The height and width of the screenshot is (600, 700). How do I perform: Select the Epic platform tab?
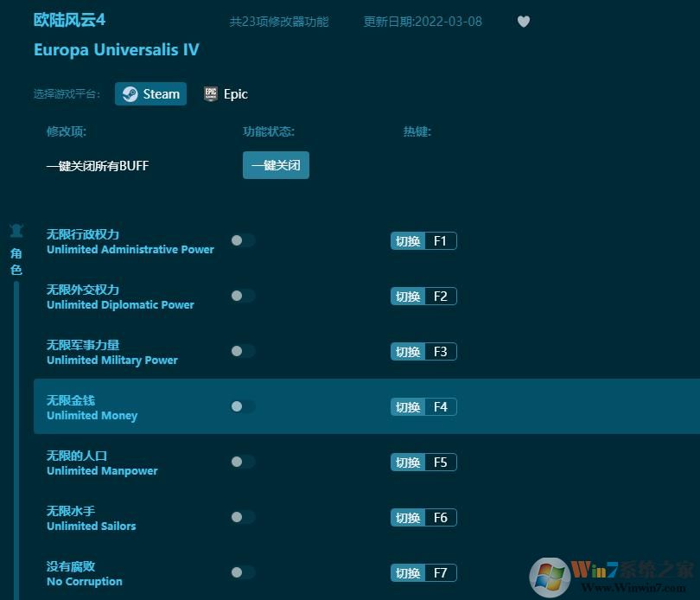pos(226,94)
